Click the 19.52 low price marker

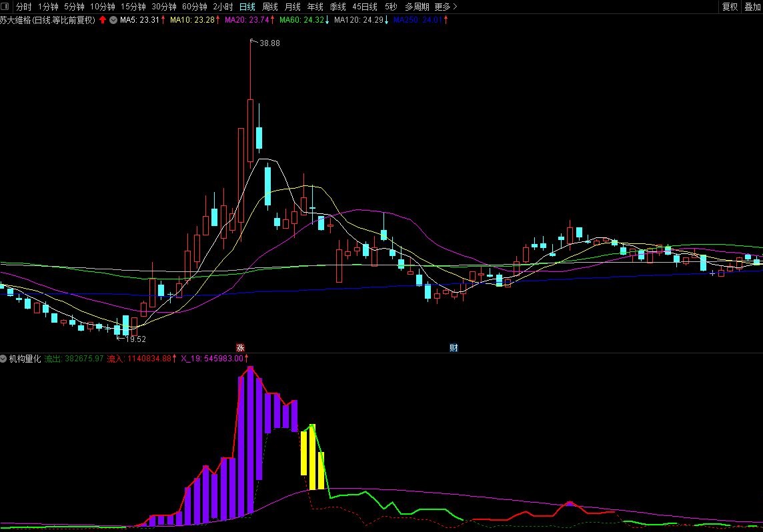tap(136, 339)
